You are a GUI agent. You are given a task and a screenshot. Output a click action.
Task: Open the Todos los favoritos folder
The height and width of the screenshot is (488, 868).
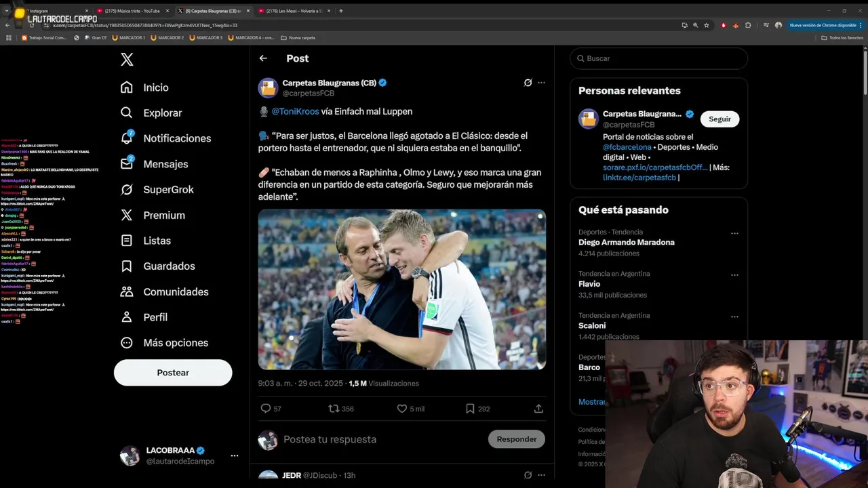click(842, 38)
